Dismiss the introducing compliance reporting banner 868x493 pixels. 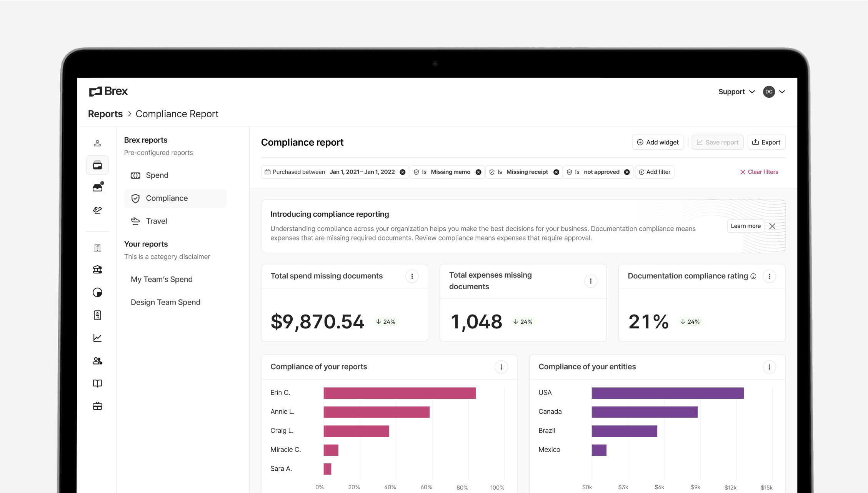pyautogui.click(x=772, y=226)
